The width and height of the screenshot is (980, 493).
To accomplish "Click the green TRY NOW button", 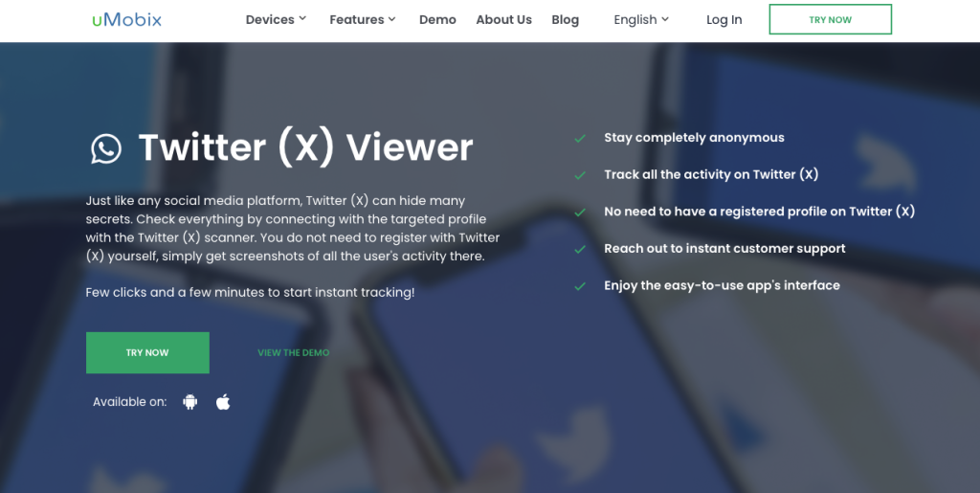I will [x=147, y=352].
